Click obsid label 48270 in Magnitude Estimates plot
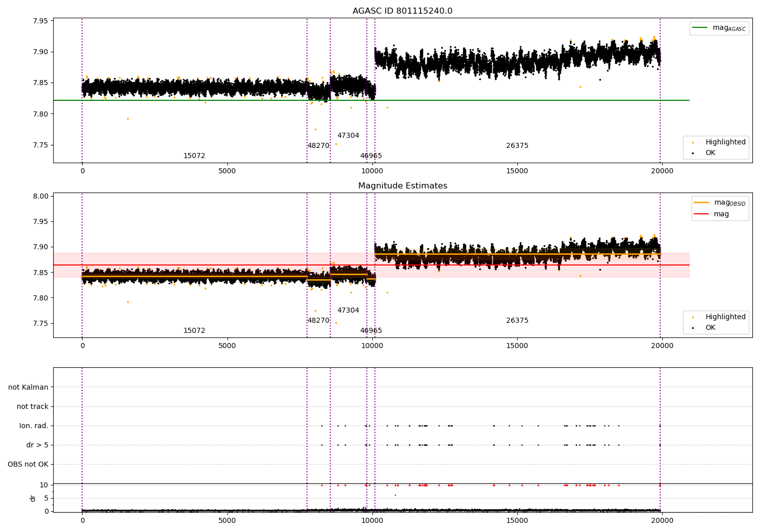The image size is (760, 532). point(318,321)
